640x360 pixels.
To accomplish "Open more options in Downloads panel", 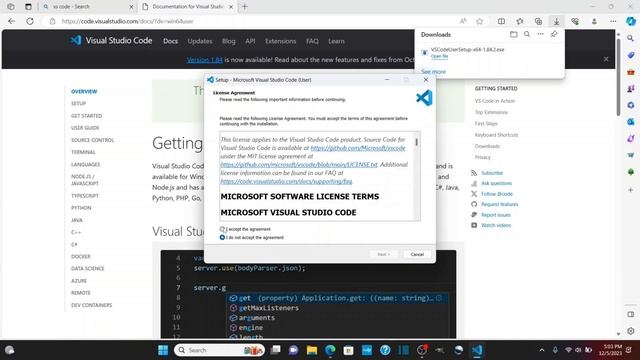I will coord(540,35).
